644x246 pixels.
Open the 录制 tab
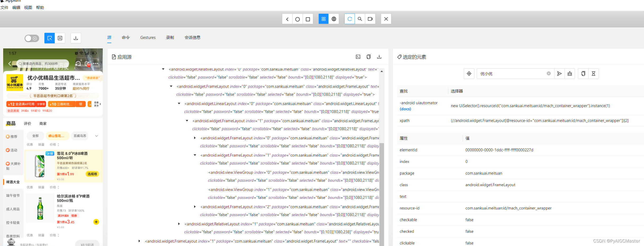[x=170, y=38]
